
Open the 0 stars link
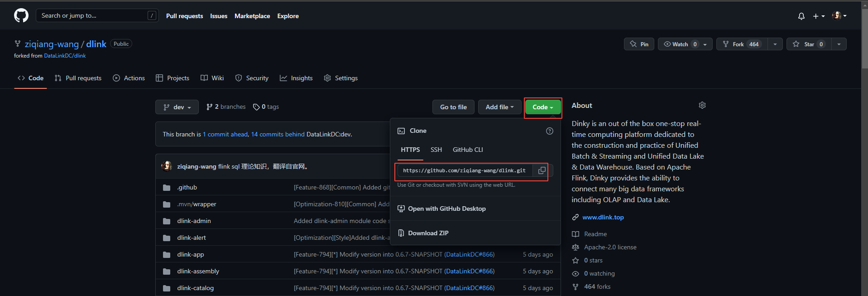click(x=587, y=260)
